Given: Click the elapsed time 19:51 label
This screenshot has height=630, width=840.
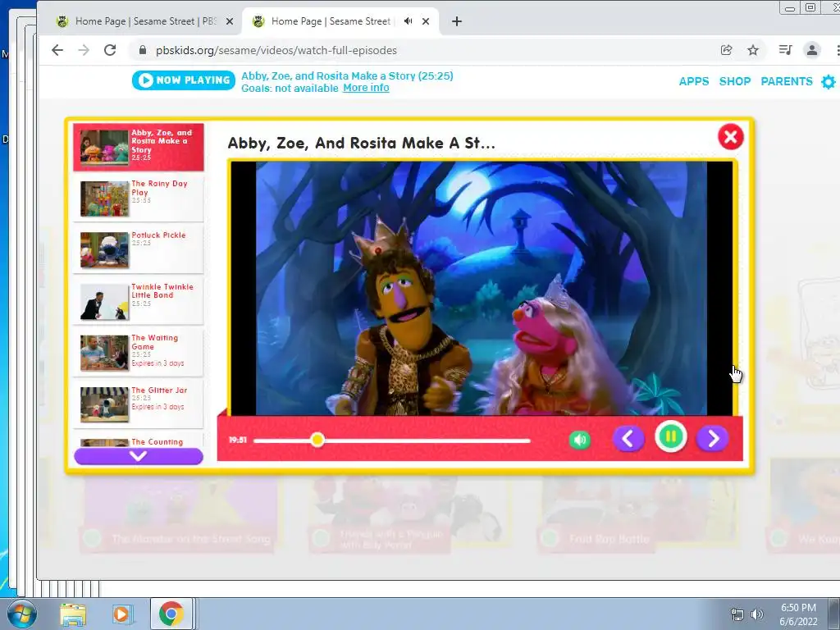Looking at the screenshot, I should tap(238, 440).
